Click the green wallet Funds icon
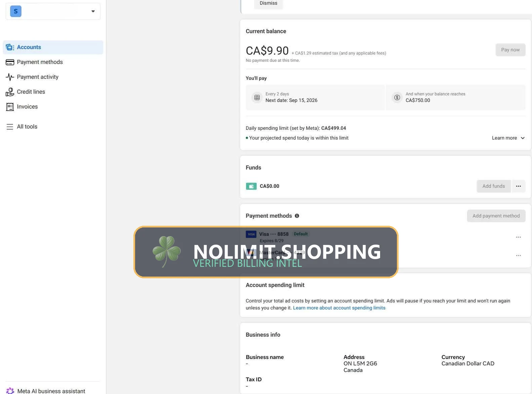The height and width of the screenshot is (394, 532). [251, 186]
